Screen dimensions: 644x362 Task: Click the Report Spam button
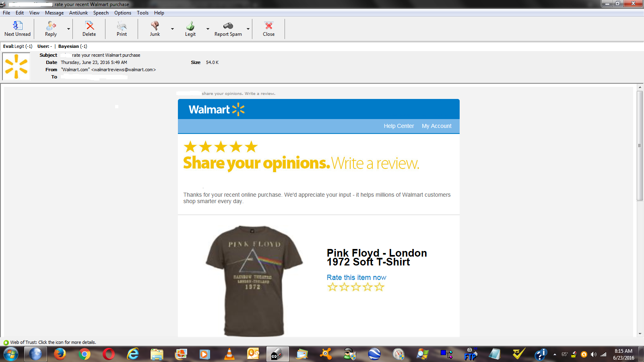[x=228, y=29]
